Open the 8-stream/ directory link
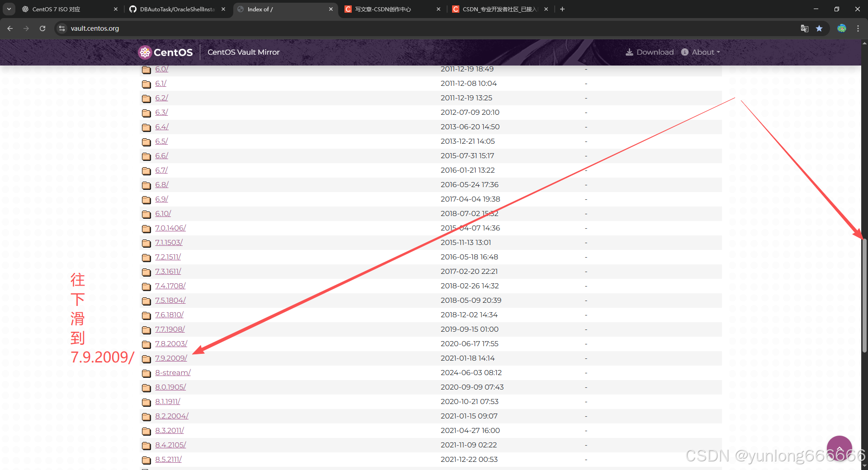868x470 pixels. click(x=173, y=372)
